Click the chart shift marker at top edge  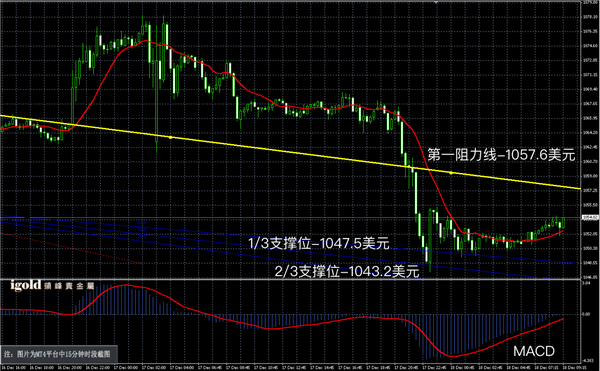(x=437, y=2)
